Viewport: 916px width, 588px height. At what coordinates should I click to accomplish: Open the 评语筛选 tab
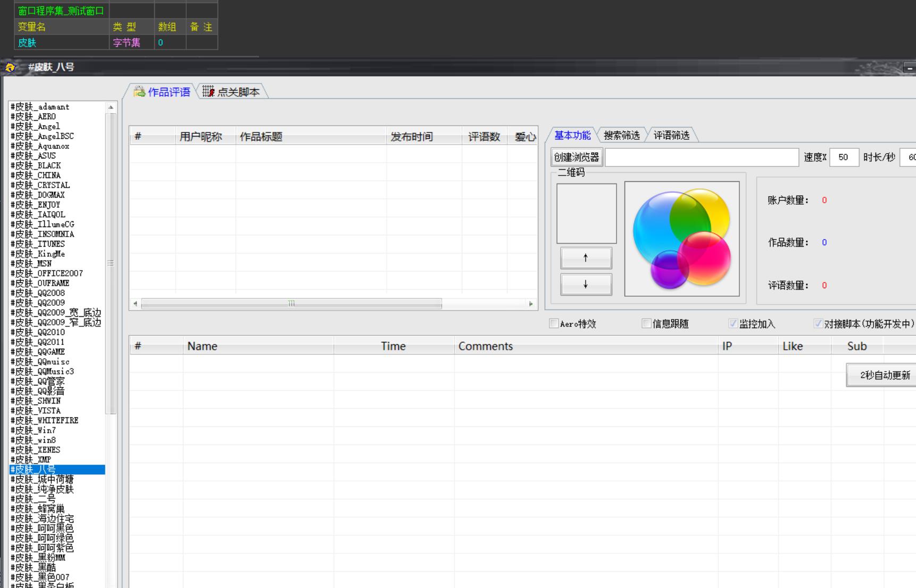[x=671, y=136]
